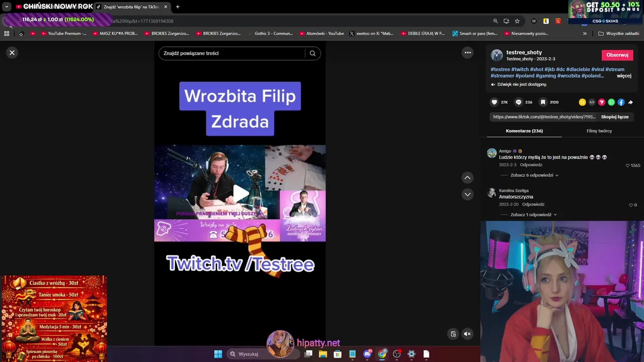This screenshot has width=644, height=362.
Task: Click the #wrozbita hashtag
Action: pos(569,76)
